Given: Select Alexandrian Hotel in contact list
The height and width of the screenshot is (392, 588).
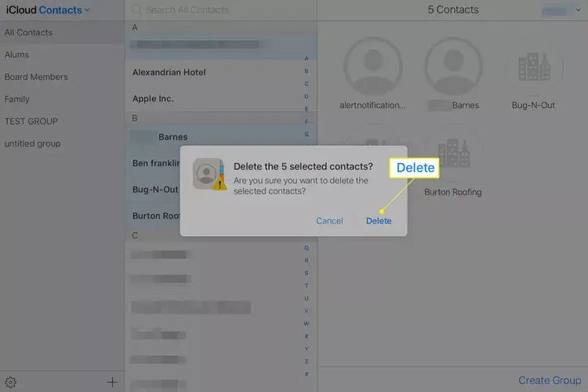Looking at the screenshot, I should 221,72.
